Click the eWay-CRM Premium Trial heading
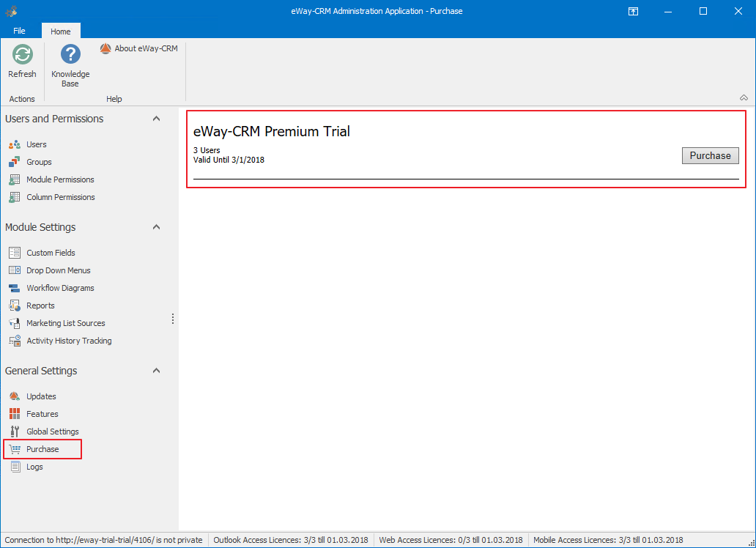The height and width of the screenshot is (548, 756). click(x=272, y=131)
